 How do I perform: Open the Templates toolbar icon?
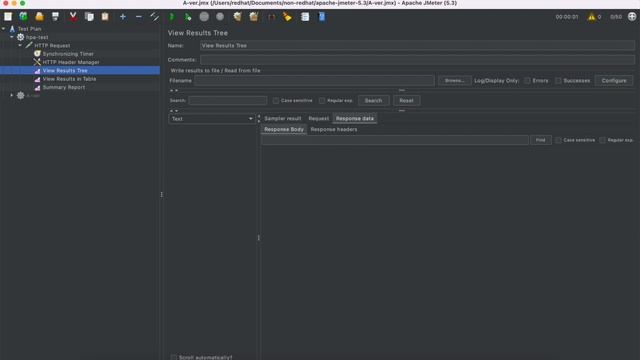pos(23,17)
